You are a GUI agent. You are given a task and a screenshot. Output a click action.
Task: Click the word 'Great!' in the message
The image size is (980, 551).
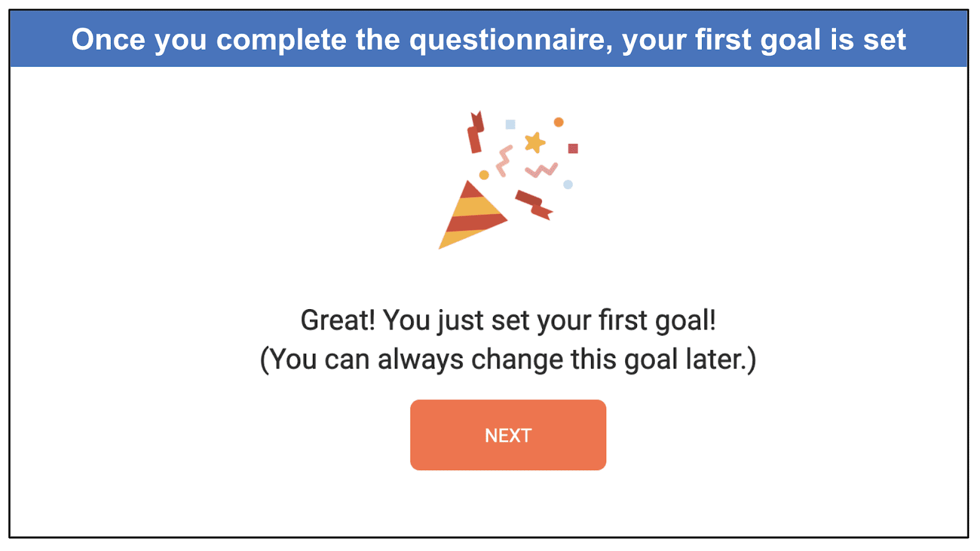pos(337,320)
